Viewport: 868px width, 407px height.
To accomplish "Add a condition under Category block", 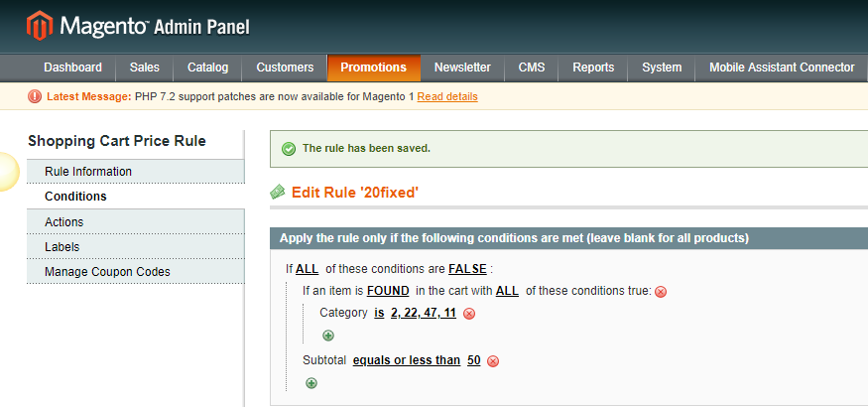I will 328,336.
